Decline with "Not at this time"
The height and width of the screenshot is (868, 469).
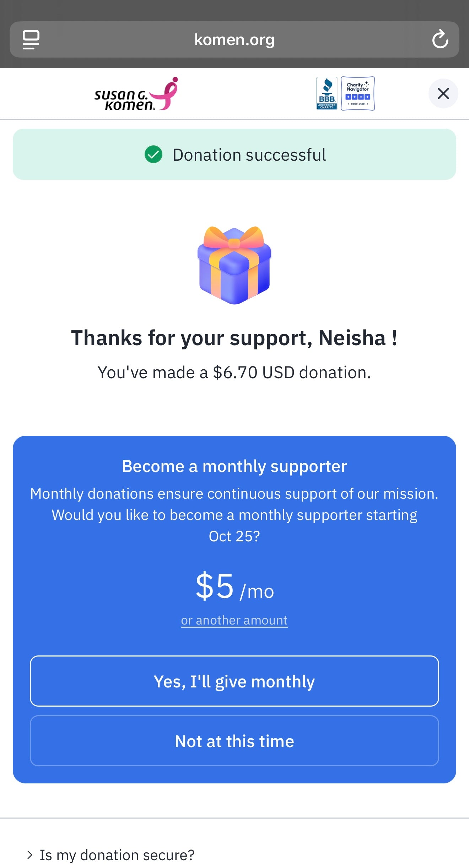234,741
